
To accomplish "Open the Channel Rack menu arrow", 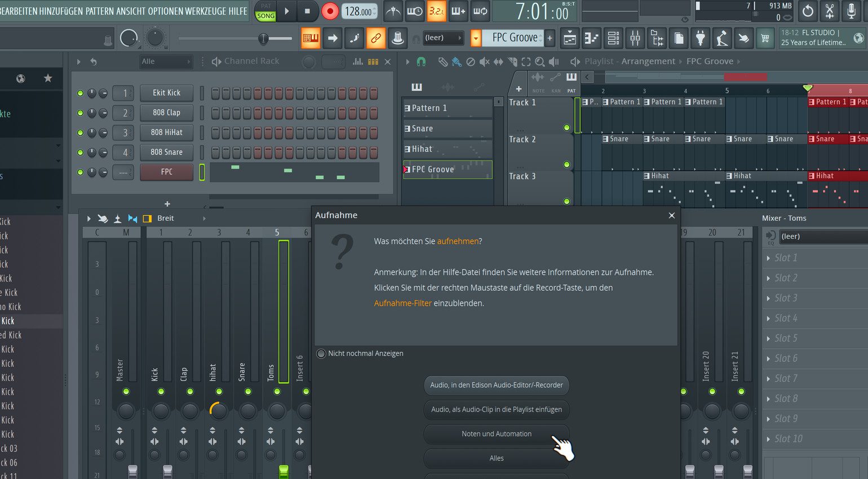I will (x=79, y=61).
